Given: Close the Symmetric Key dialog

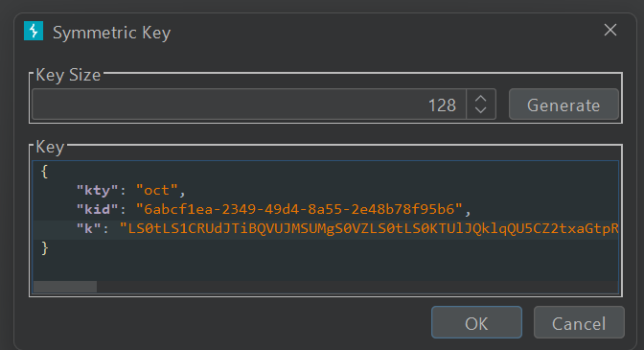Looking at the screenshot, I should pyautogui.click(x=609, y=30).
